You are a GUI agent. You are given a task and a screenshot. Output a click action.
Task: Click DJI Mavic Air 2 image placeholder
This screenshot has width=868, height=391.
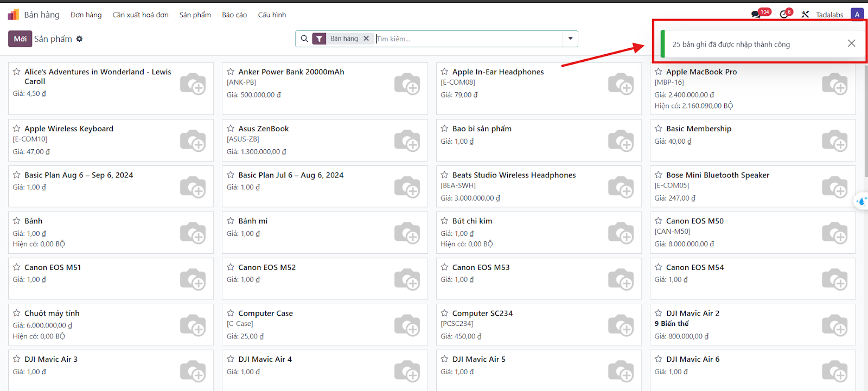(x=834, y=325)
